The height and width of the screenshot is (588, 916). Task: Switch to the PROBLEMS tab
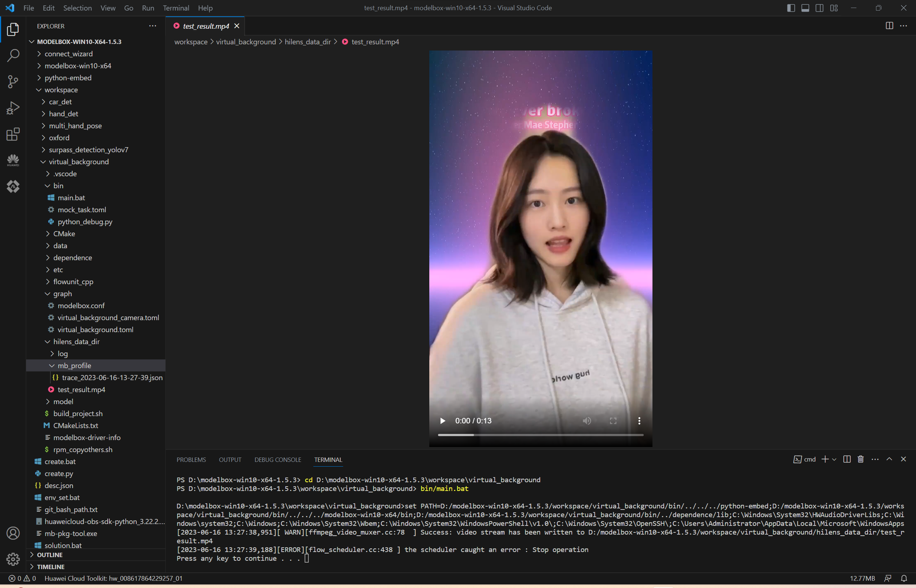coord(191,460)
